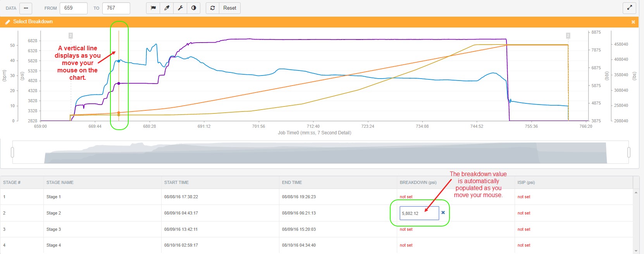Screen dimensions: 644x254
Task: Click left handle of range navigator
Action: 12,152
